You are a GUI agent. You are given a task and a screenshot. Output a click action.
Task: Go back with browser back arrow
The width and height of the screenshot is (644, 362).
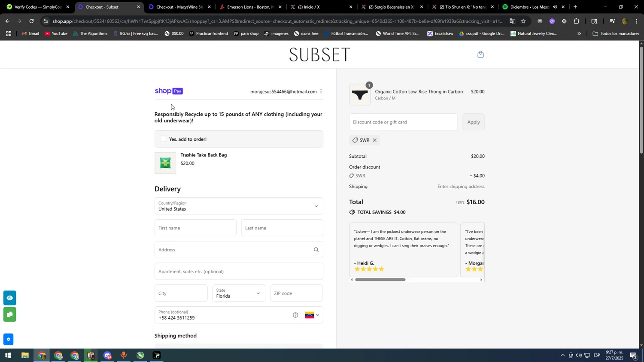tap(7, 21)
